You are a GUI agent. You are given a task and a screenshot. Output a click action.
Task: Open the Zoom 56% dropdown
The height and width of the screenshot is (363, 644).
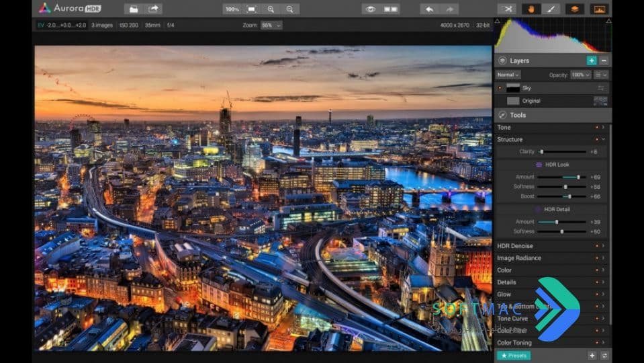[x=271, y=25]
